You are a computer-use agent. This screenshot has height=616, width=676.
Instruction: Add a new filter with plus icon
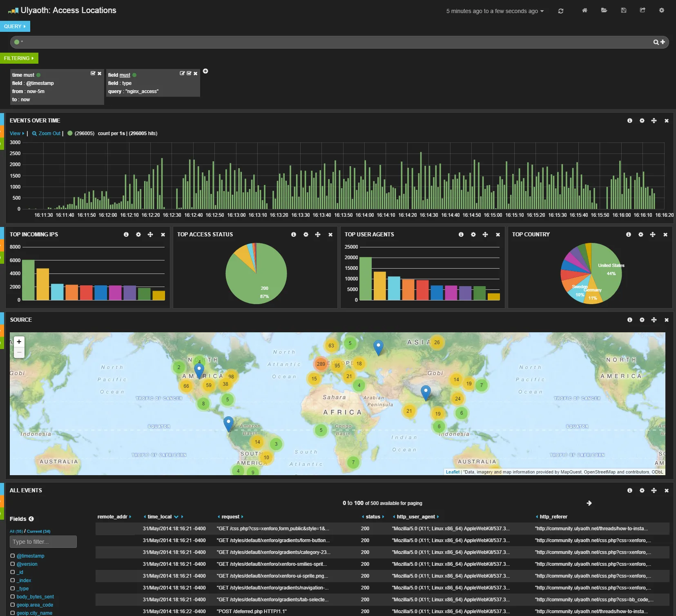point(205,71)
